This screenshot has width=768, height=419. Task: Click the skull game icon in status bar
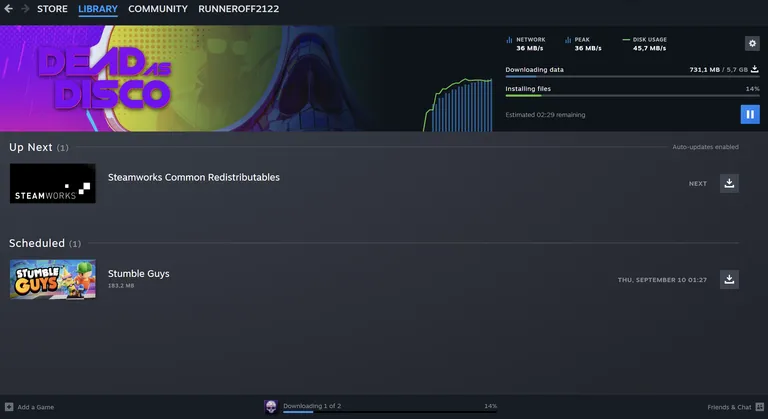pyautogui.click(x=271, y=406)
